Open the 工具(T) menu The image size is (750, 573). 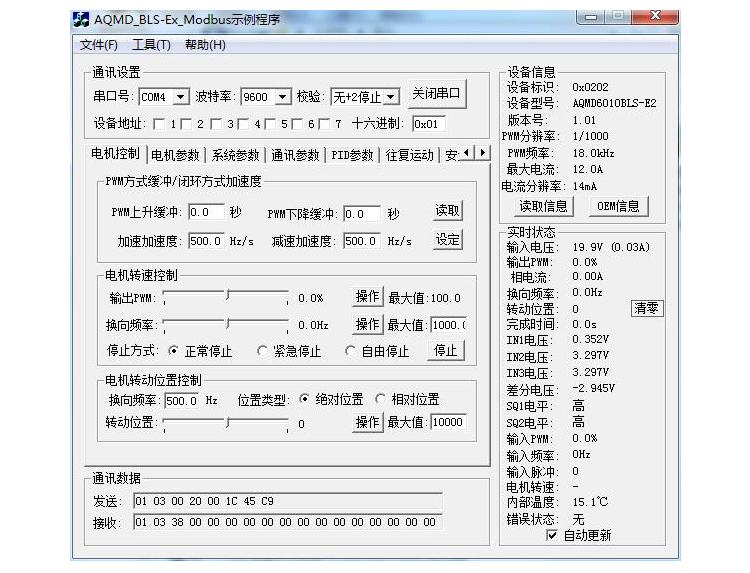pyautogui.click(x=151, y=45)
